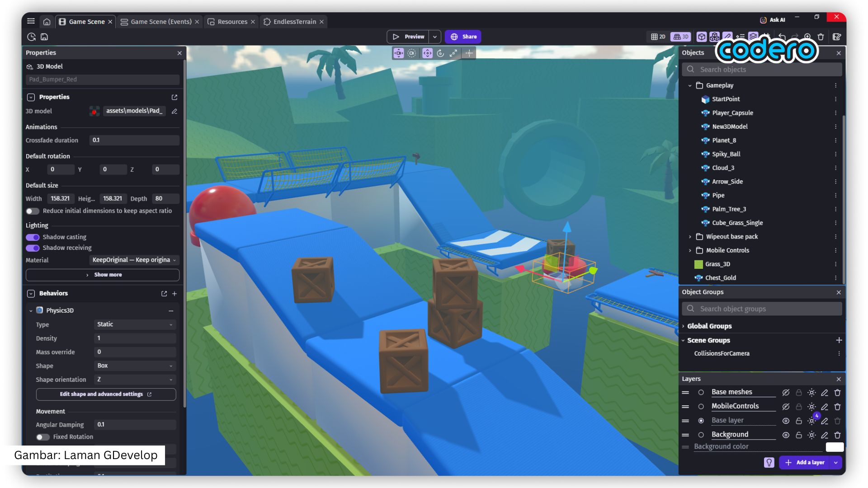
Task: Open the Add a layer dropdown arrow
Action: (x=835, y=462)
